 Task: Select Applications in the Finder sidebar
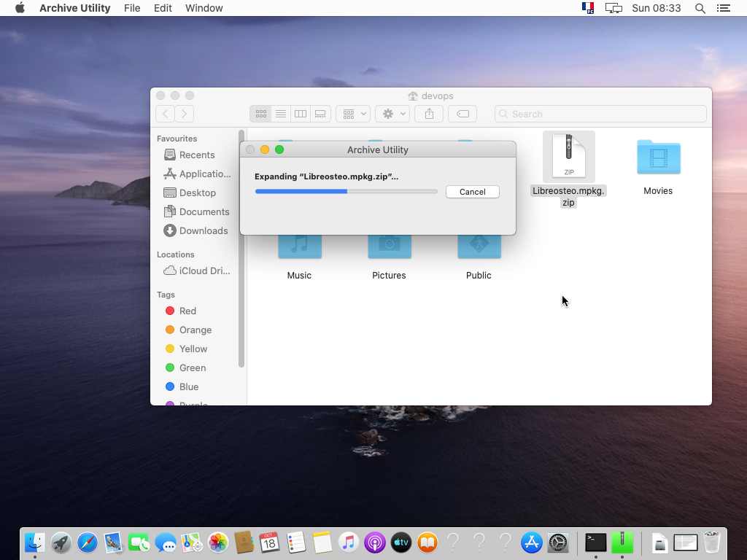196,174
